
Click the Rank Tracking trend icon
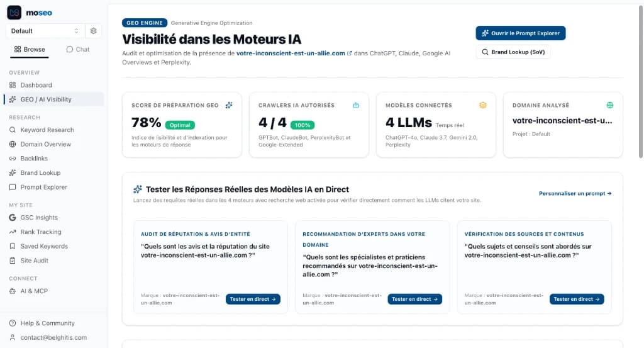(x=13, y=232)
